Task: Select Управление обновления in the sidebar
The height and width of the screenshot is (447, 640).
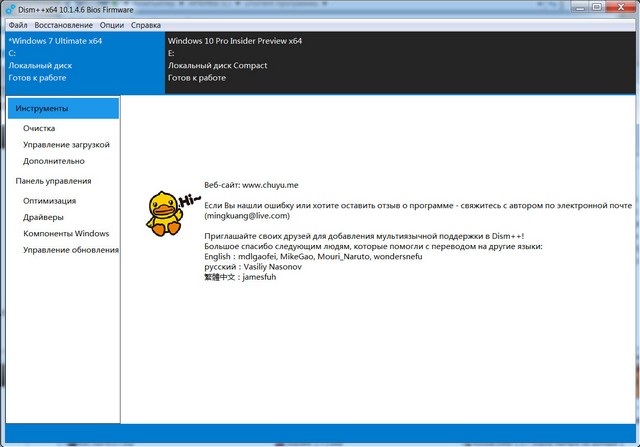Action: coord(71,249)
